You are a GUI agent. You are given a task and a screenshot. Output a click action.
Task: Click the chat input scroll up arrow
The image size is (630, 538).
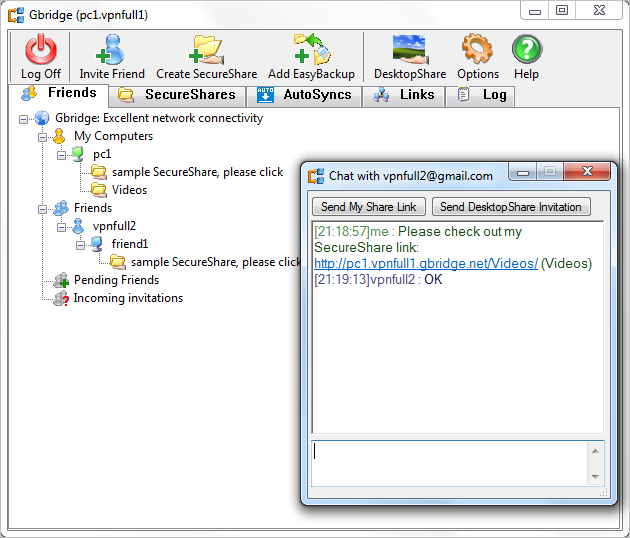click(595, 451)
